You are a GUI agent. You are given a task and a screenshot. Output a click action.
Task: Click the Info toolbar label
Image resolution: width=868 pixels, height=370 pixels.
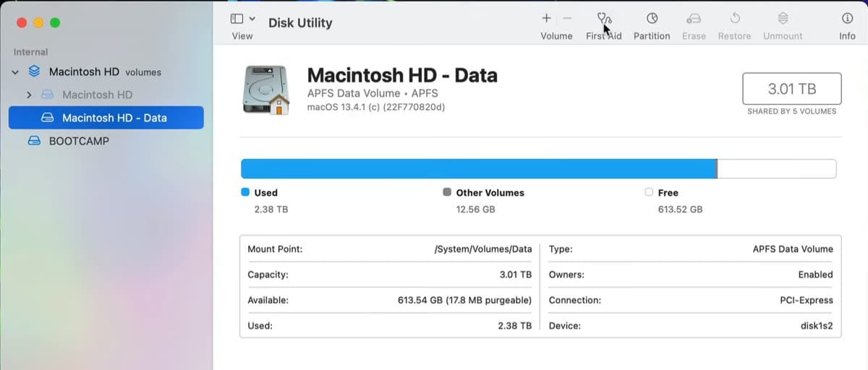click(x=847, y=36)
